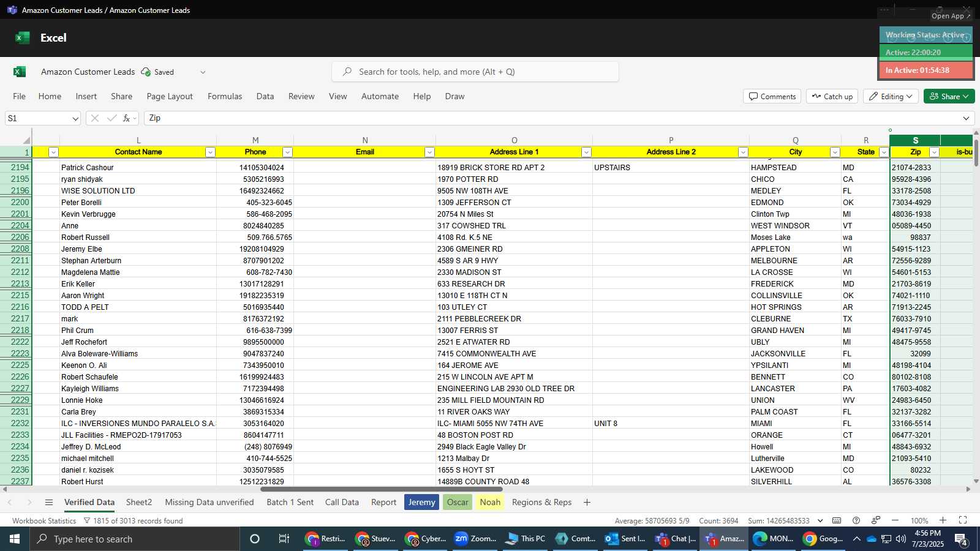Image resolution: width=980 pixels, height=551 pixels.
Task: Open the Address Line 2 filter dropdown
Action: coord(743,152)
